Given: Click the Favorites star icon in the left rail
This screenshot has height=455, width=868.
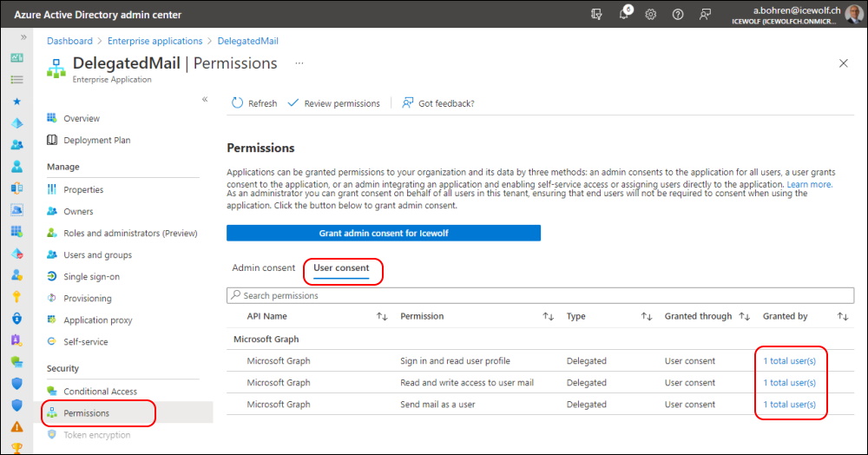Looking at the screenshot, I should [17, 102].
